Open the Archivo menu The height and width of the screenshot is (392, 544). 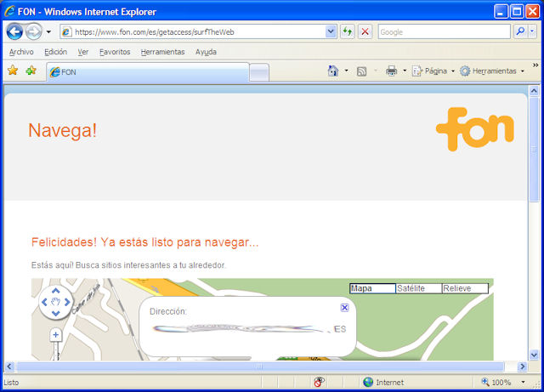click(21, 52)
